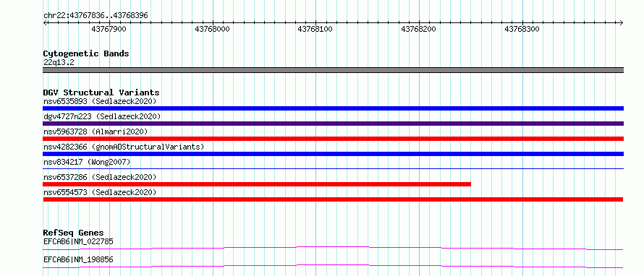Click the nsv6554573 (Sedlazeck2020) label
The height and width of the screenshot is (276, 644).
click(x=100, y=192)
